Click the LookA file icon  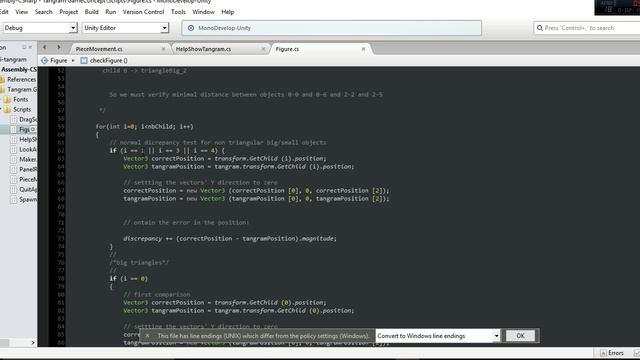click(13, 149)
